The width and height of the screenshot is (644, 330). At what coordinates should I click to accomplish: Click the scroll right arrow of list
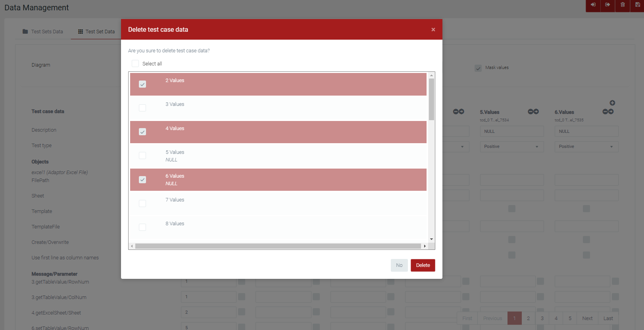425,246
